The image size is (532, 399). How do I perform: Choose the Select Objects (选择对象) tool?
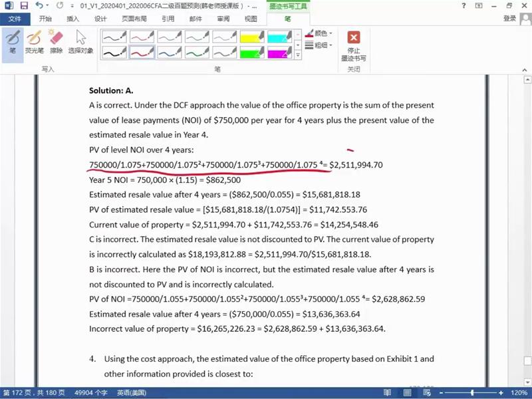click(80, 41)
